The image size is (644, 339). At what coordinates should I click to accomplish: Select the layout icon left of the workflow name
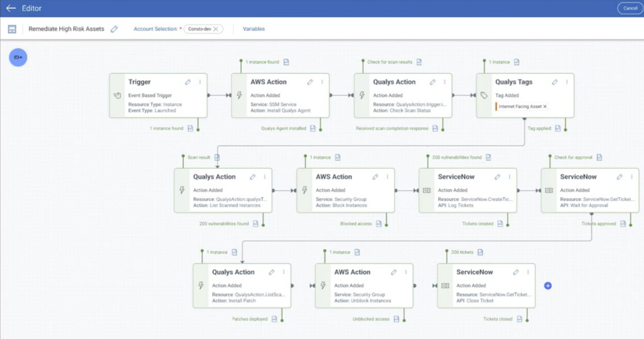click(x=13, y=29)
